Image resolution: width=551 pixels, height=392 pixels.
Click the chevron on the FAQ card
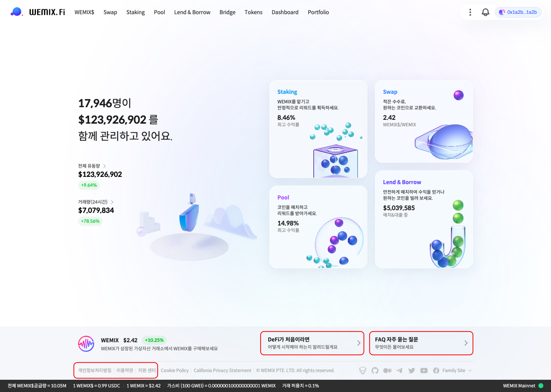(466, 343)
